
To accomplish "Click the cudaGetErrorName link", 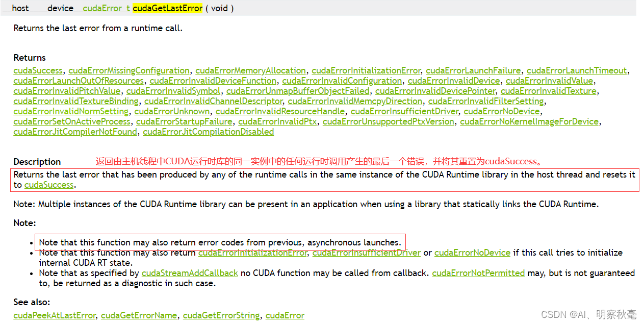I will pos(139,315).
